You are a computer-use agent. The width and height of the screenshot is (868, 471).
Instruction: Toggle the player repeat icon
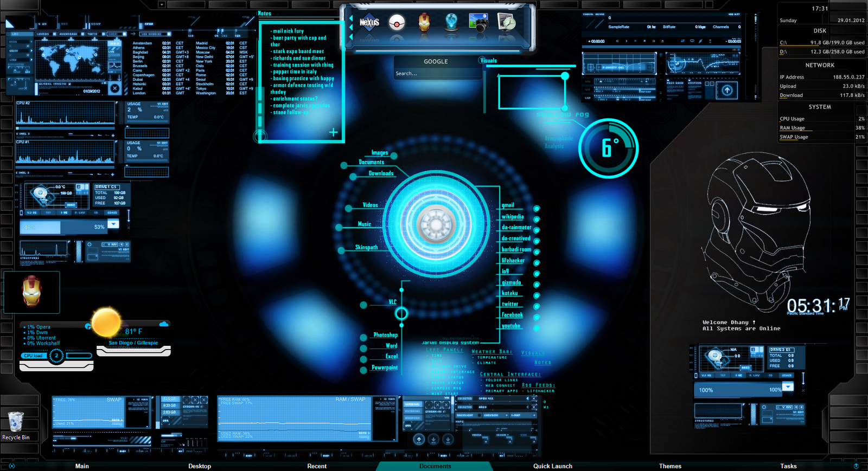[x=692, y=41]
